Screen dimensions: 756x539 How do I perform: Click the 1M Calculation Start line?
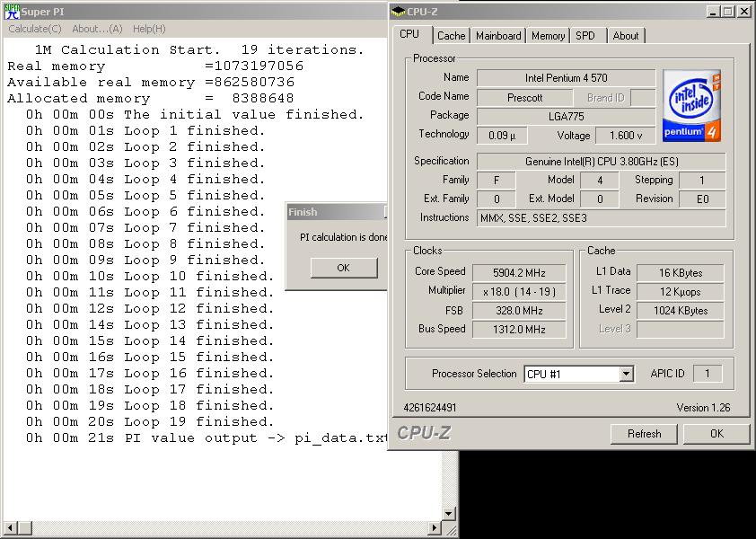click(199, 49)
